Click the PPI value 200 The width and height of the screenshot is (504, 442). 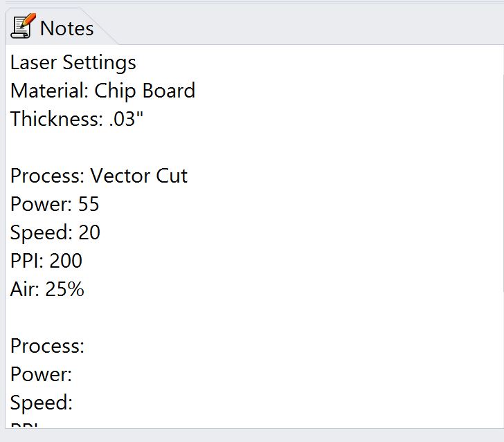pyautogui.click(x=66, y=261)
